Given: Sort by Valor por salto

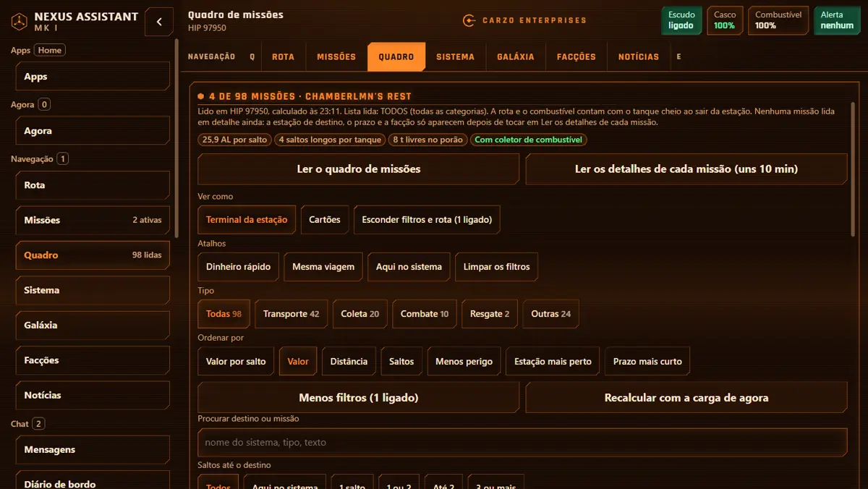Looking at the screenshot, I should pyautogui.click(x=236, y=362).
